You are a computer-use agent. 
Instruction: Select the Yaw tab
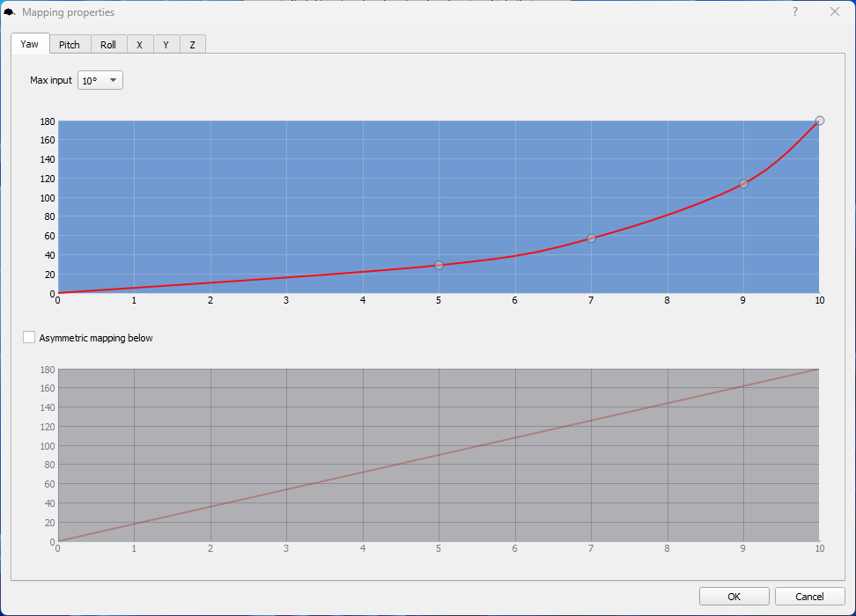tap(30, 44)
